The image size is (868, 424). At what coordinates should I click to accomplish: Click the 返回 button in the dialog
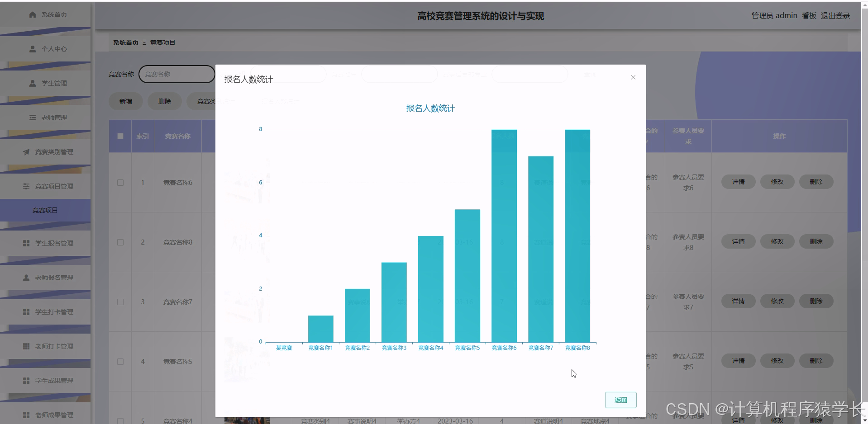pyautogui.click(x=620, y=400)
